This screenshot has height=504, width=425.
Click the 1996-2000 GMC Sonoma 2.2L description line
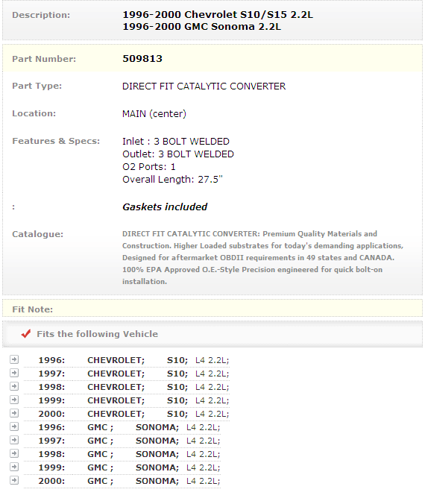pyautogui.click(x=201, y=27)
